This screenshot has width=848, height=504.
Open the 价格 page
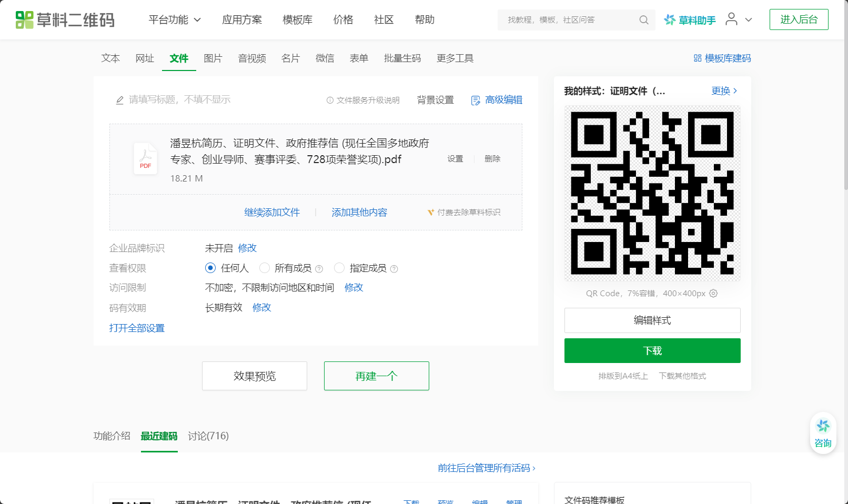[343, 20]
